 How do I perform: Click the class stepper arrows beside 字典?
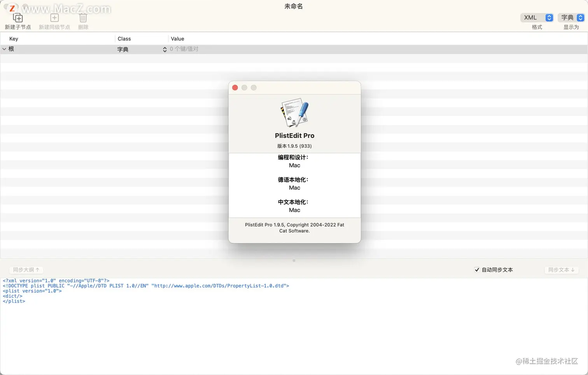point(164,49)
